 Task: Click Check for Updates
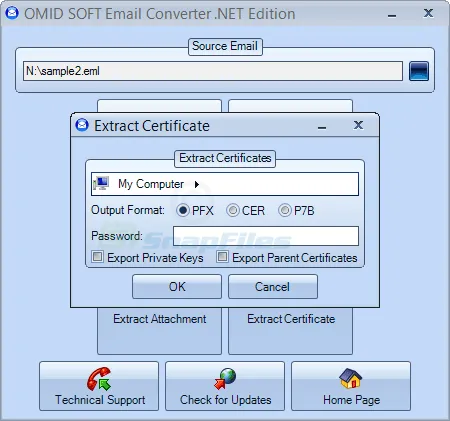[225, 386]
